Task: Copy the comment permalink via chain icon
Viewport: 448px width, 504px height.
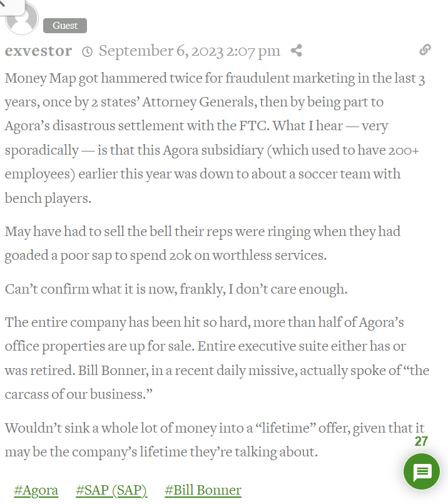Action: click(425, 50)
